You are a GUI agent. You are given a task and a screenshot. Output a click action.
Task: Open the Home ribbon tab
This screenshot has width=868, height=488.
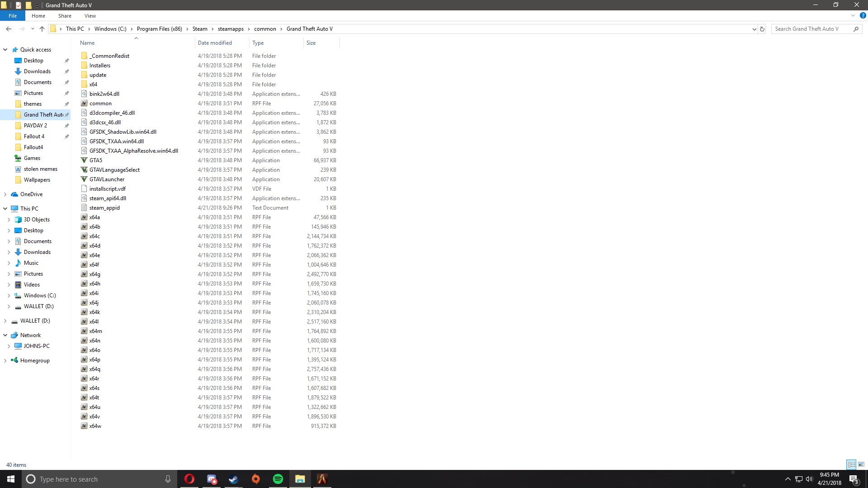[38, 16]
